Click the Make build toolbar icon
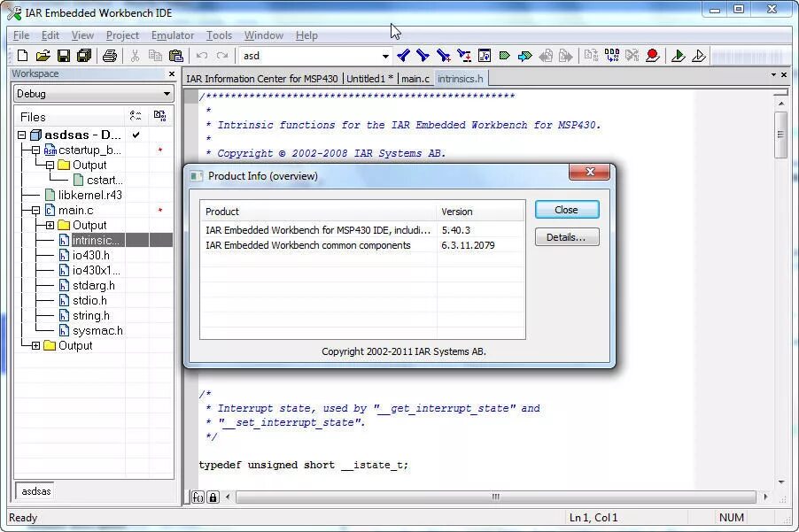Screen dimensions: 799x532 [x=612, y=56]
